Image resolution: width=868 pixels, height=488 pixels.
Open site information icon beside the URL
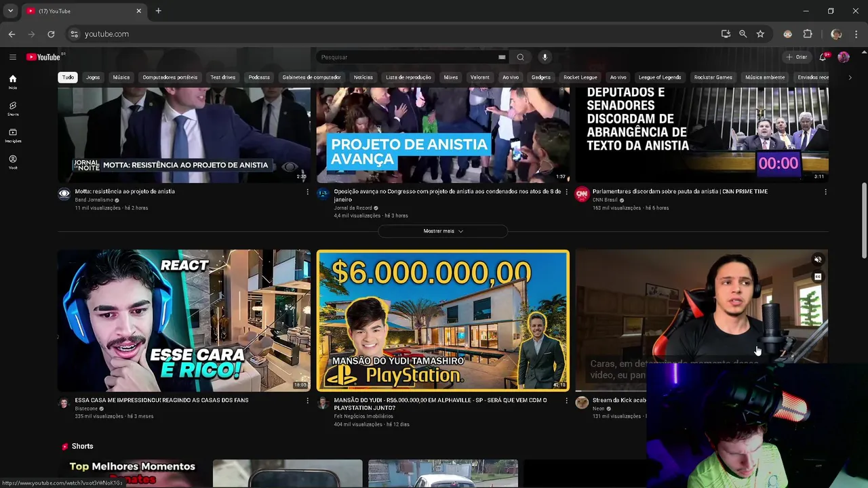click(74, 34)
